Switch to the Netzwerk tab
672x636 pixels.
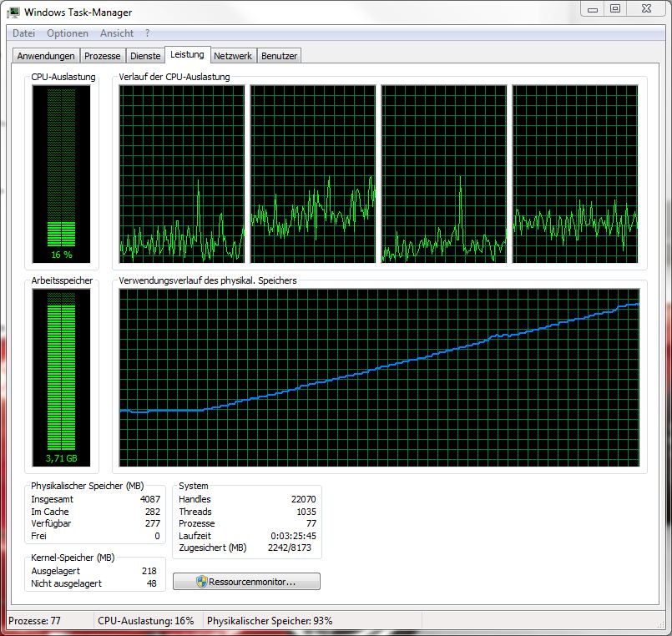coord(233,56)
